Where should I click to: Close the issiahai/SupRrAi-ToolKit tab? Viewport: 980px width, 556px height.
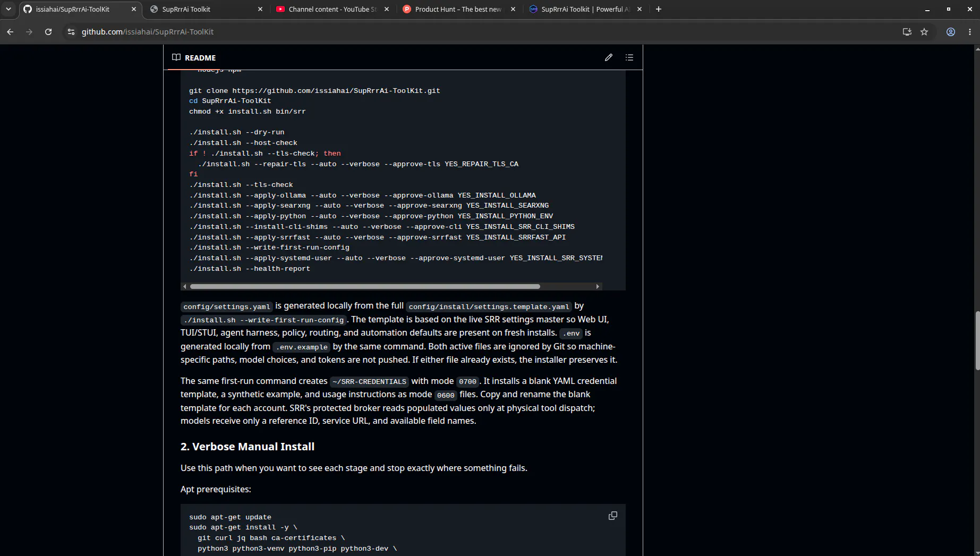point(133,9)
